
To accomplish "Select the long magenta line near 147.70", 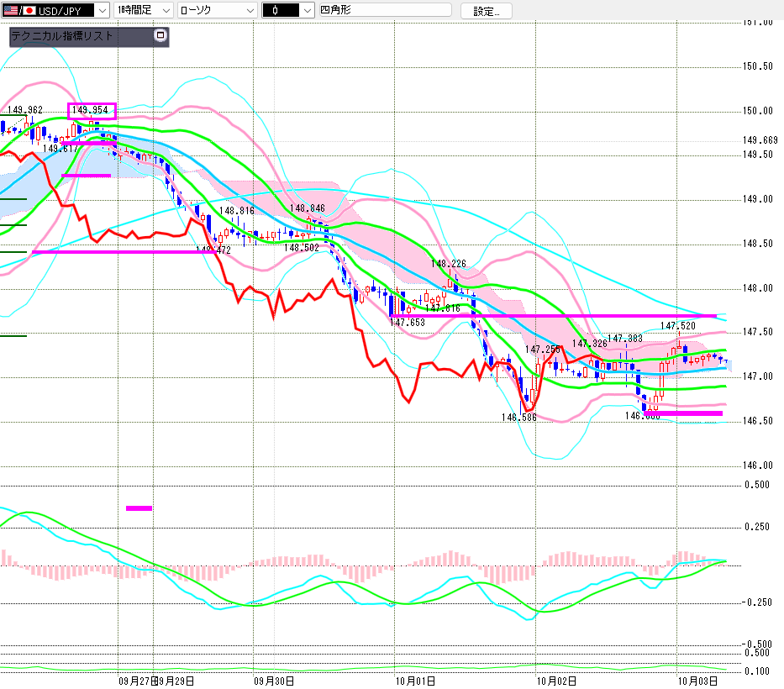I will click(555, 316).
